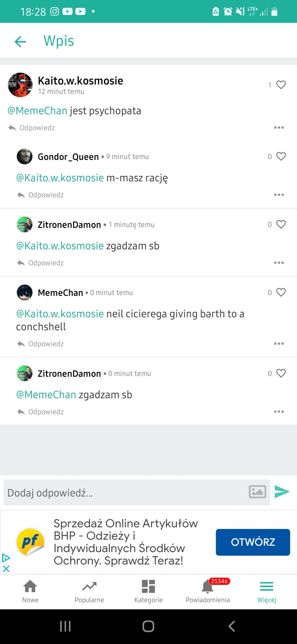Expand more options for Gondor_Queen's reply

point(279,195)
